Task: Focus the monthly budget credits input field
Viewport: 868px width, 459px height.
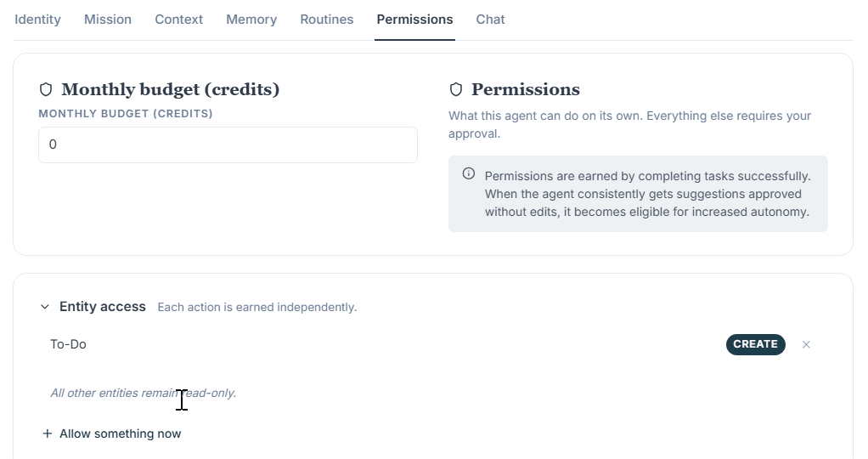Action: (228, 144)
